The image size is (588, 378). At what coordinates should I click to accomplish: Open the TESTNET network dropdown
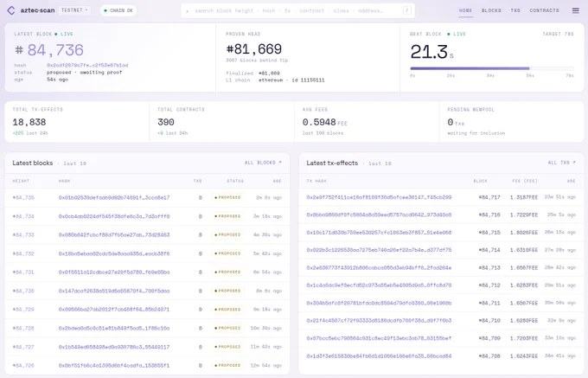pos(74,10)
